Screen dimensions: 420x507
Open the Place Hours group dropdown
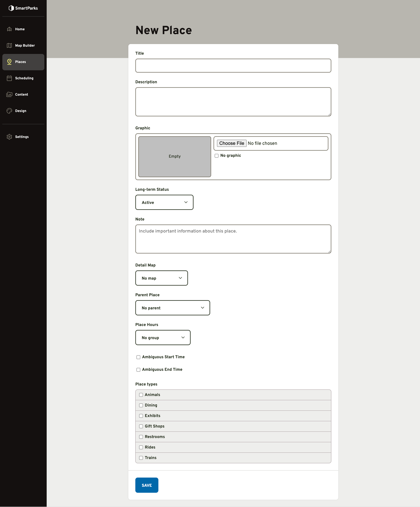click(x=163, y=337)
